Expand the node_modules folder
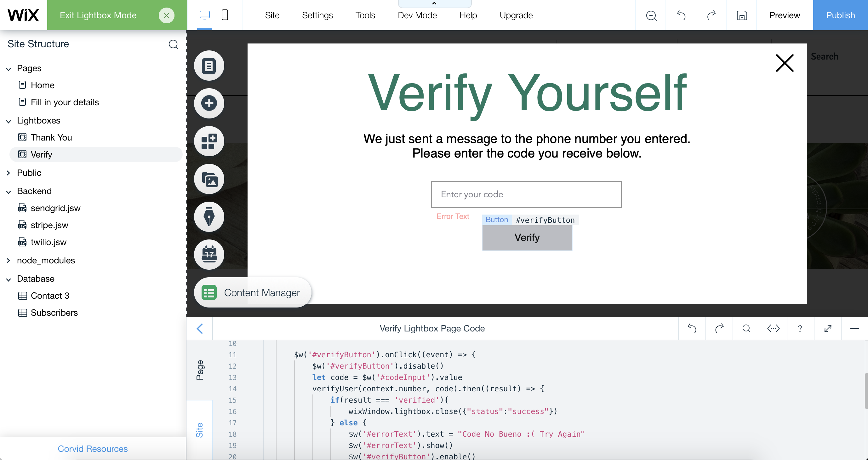 click(x=9, y=261)
